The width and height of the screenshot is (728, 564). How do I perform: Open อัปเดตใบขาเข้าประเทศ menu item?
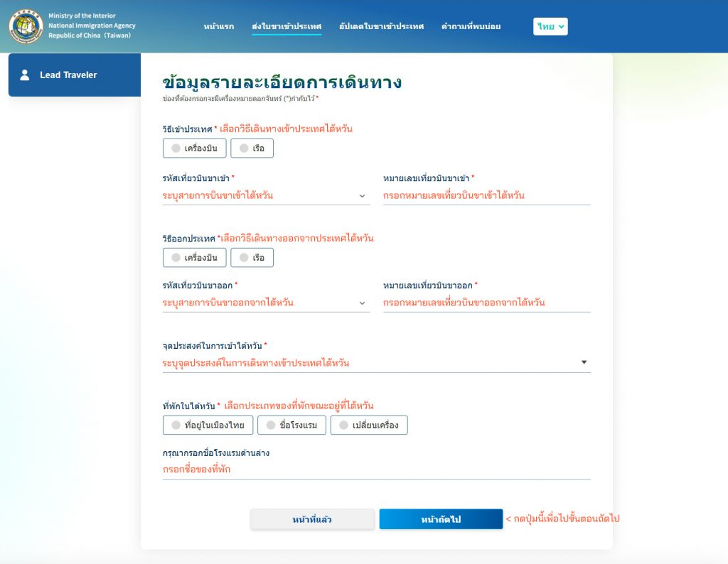click(x=381, y=26)
